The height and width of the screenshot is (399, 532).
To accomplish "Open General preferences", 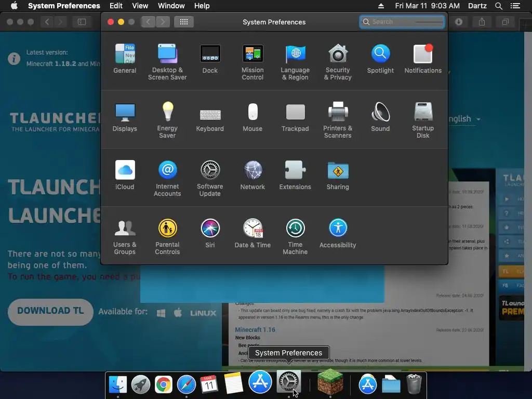I will (x=125, y=59).
